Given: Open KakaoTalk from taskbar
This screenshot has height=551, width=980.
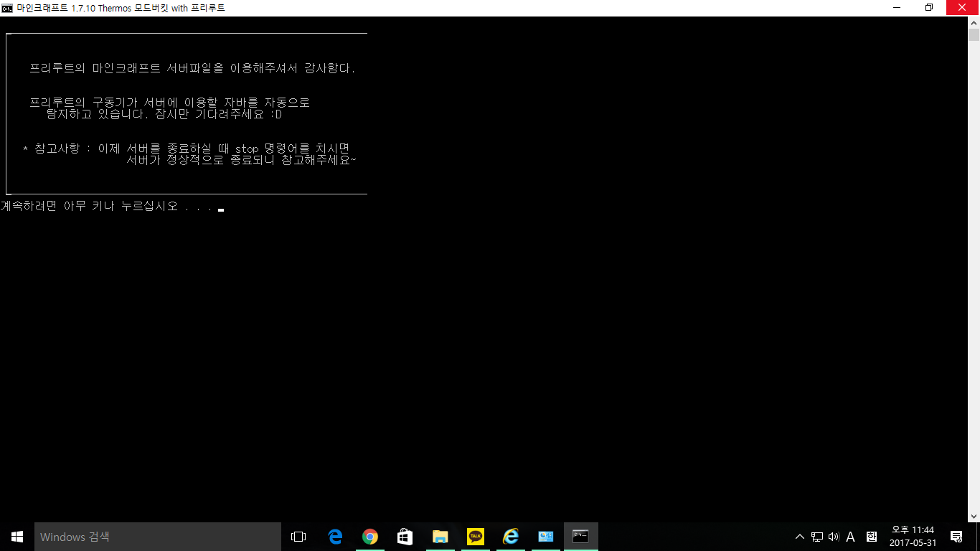Looking at the screenshot, I should click(x=475, y=537).
